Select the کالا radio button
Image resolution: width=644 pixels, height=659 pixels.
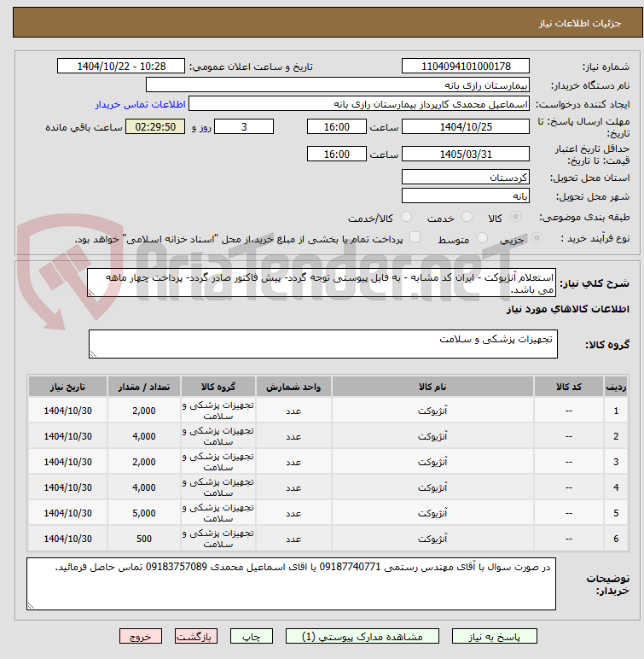pos(515,217)
